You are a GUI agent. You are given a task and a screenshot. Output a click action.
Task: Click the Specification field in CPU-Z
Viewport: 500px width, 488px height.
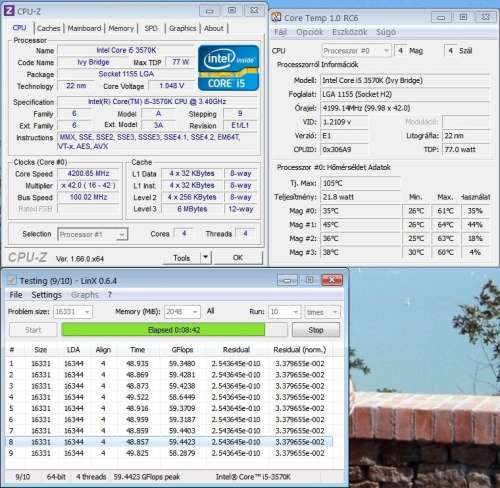tap(157, 102)
